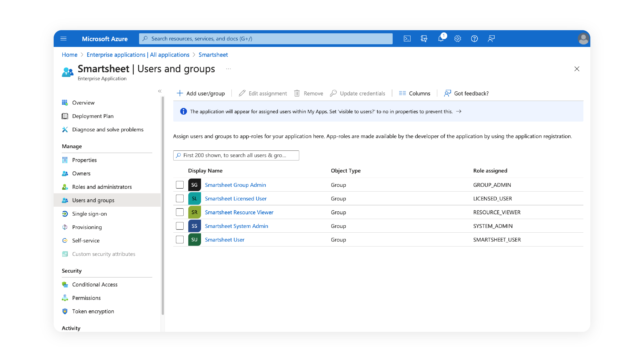Open the Columns chooser
644x362 pixels.
(415, 93)
